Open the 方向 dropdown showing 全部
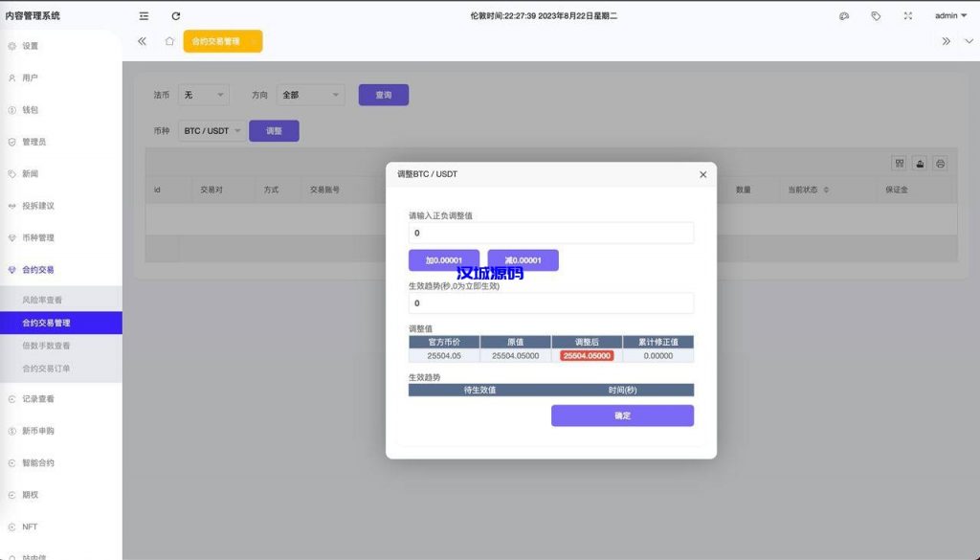The image size is (980, 560). point(309,94)
